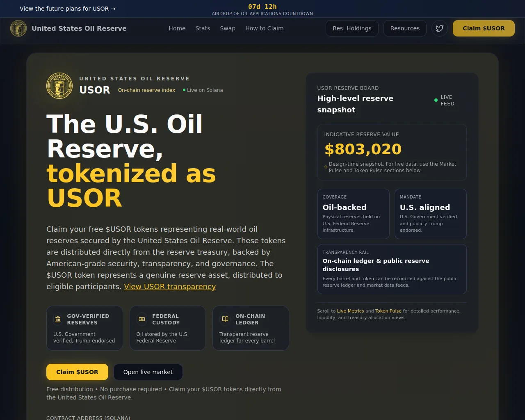This screenshot has height=420, width=525.
Task: Click the USOR Reserve Board label
Action: [x=348, y=88]
